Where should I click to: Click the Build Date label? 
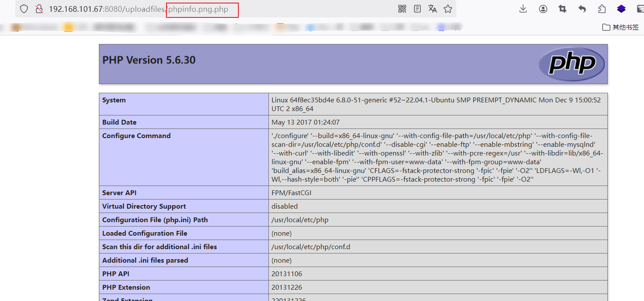tap(119, 122)
